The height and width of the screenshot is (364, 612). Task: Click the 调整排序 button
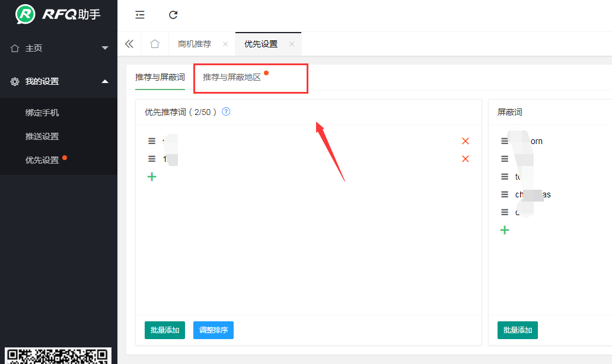[x=213, y=330]
